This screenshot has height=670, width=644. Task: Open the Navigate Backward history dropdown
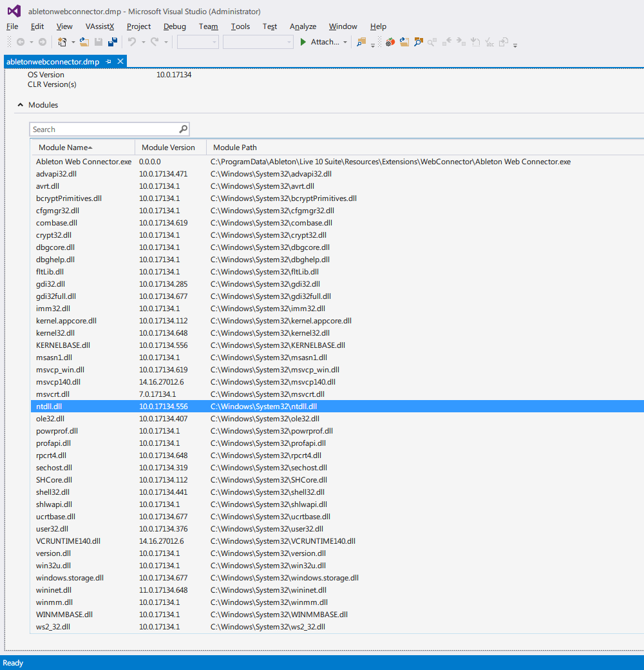point(31,42)
